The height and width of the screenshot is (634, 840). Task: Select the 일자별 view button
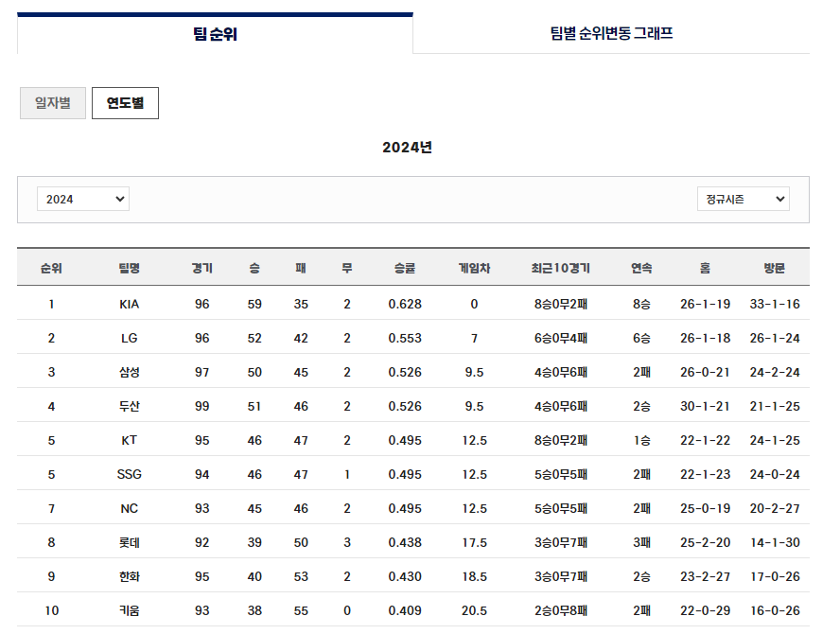pyautogui.click(x=53, y=103)
